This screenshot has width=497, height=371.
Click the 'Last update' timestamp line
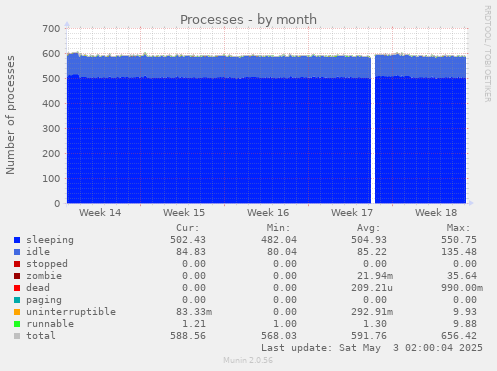coord(372,348)
